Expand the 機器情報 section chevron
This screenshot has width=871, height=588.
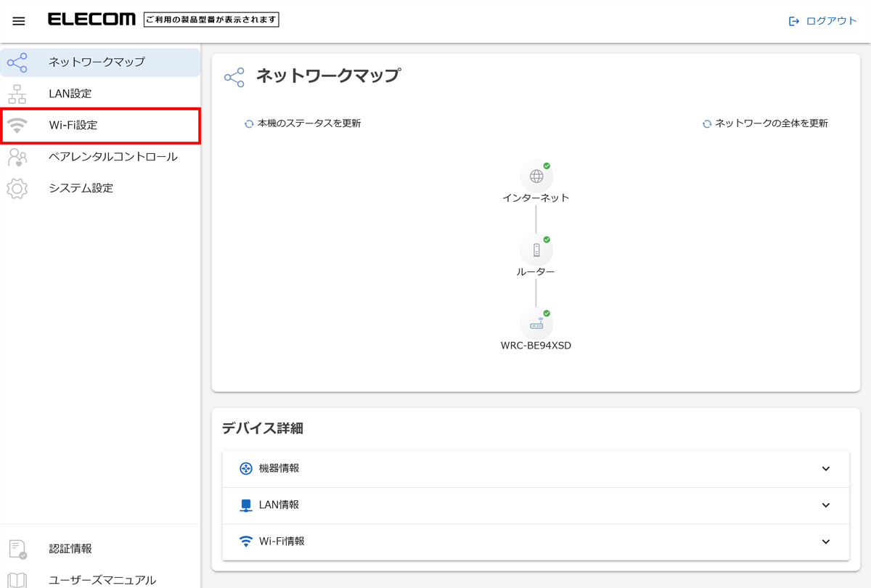(826, 469)
